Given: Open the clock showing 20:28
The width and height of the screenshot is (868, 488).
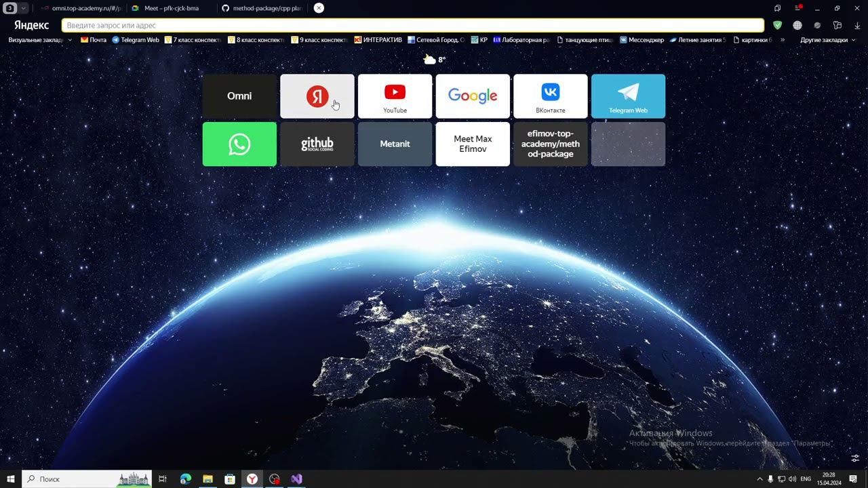Looking at the screenshot, I should 828,479.
